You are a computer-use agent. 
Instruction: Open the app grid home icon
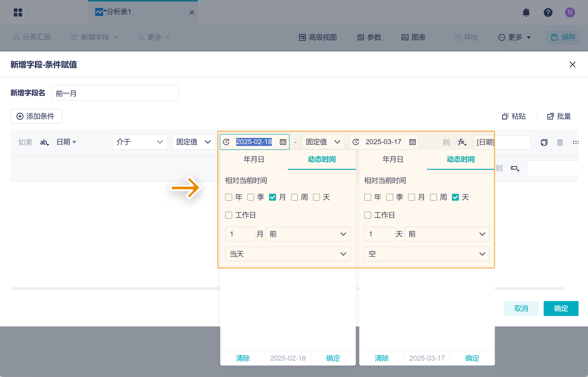click(18, 12)
